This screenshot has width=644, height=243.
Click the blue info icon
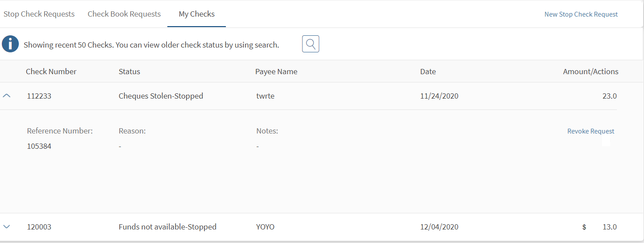[10, 44]
